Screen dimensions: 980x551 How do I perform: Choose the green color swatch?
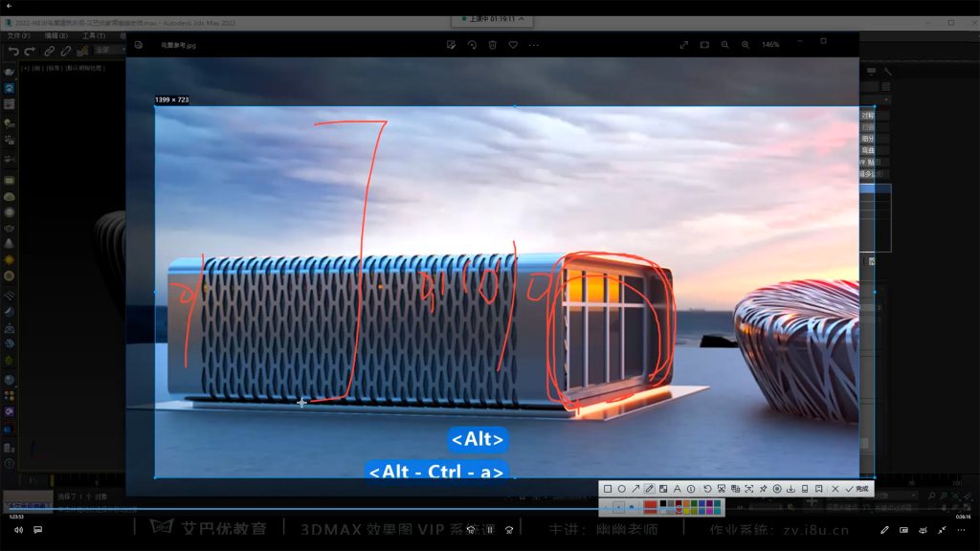point(694,503)
